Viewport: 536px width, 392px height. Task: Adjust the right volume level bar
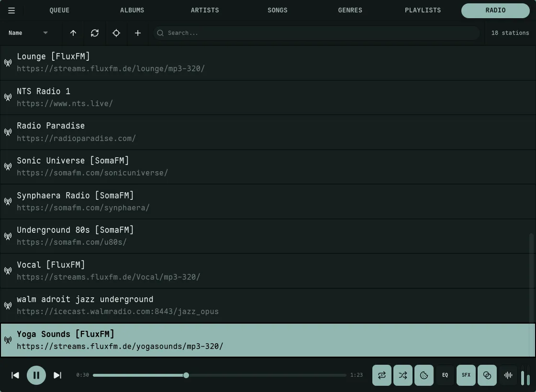[528, 376]
